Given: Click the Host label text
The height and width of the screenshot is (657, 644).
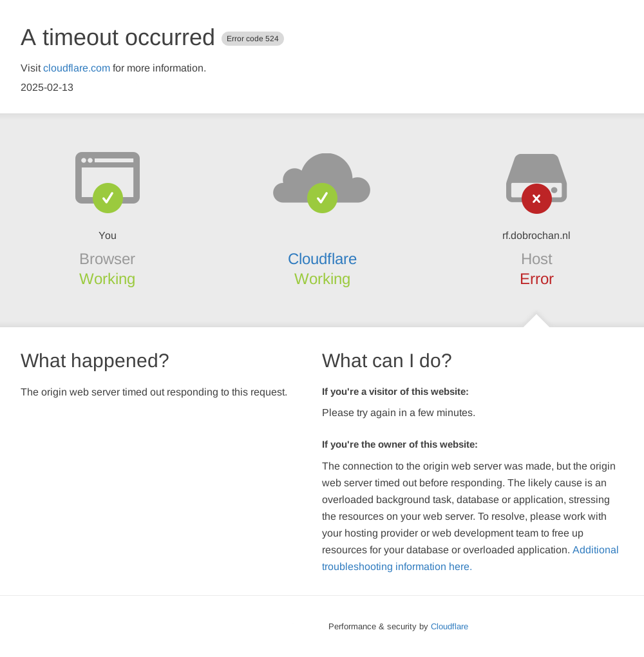Looking at the screenshot, I should [x=536, y=259].
